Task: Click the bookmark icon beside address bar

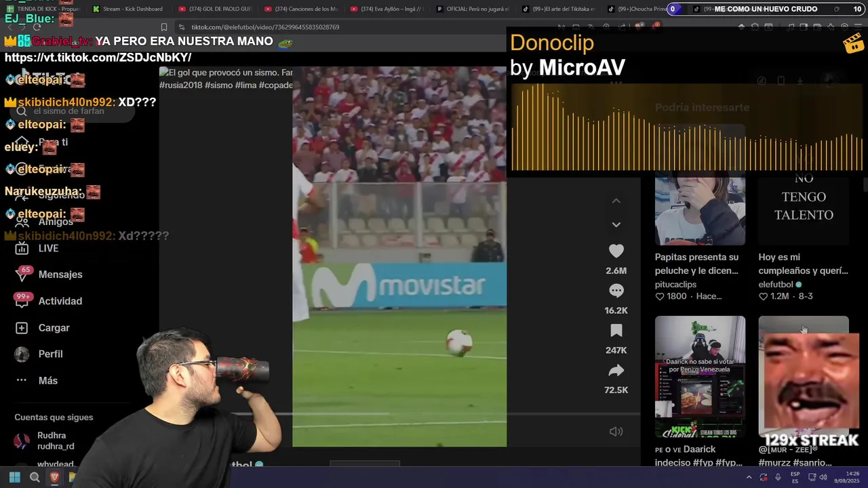Action: [163, 27]
